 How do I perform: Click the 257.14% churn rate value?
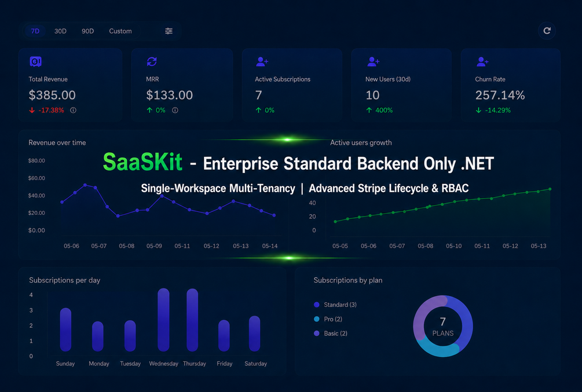tap(500, 96)
